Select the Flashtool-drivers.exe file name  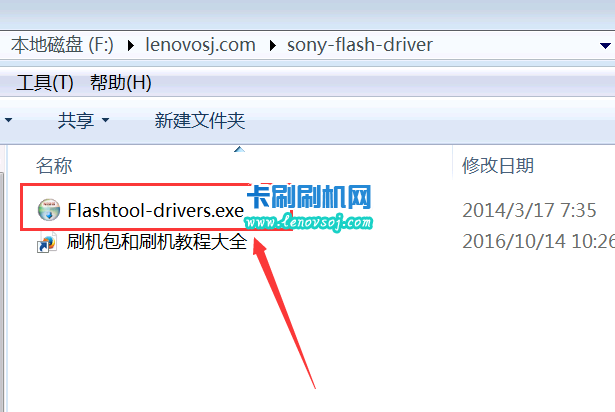(155, 211)
